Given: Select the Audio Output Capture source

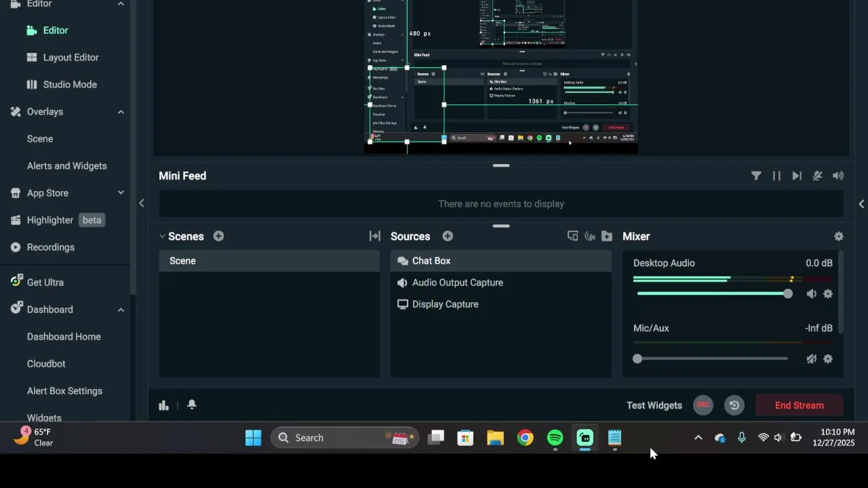Looking at the screenshot, I should pyautogui.click(x=501, y=283).
